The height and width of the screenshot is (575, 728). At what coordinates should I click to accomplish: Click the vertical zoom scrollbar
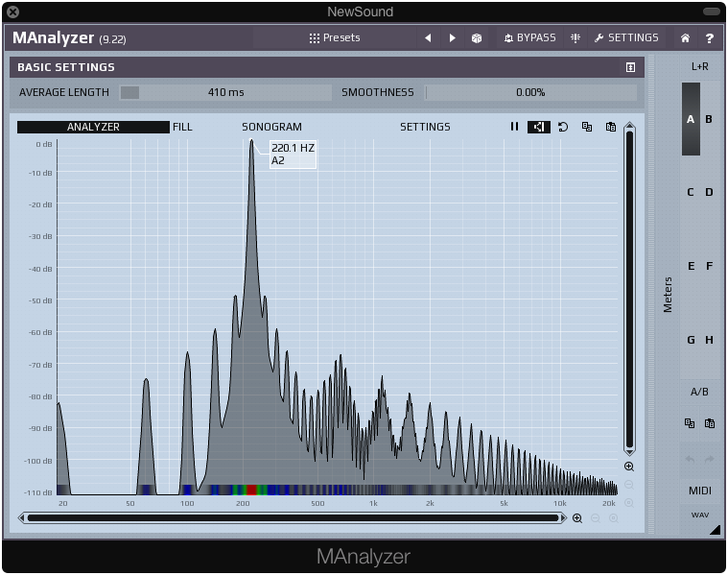[629, 289]
